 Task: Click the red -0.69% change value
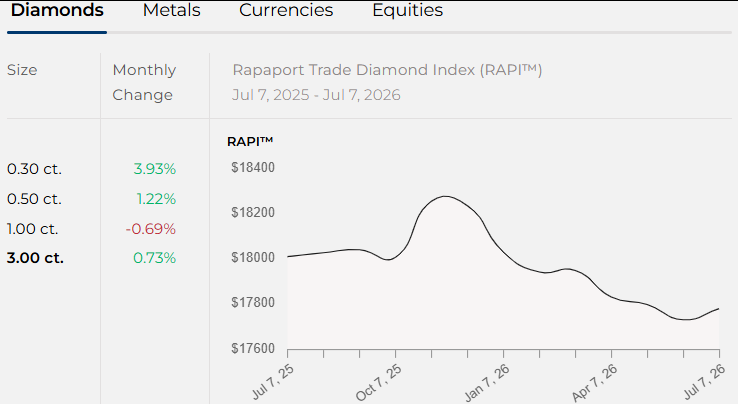pyautogui.click(x=151, y=229)
